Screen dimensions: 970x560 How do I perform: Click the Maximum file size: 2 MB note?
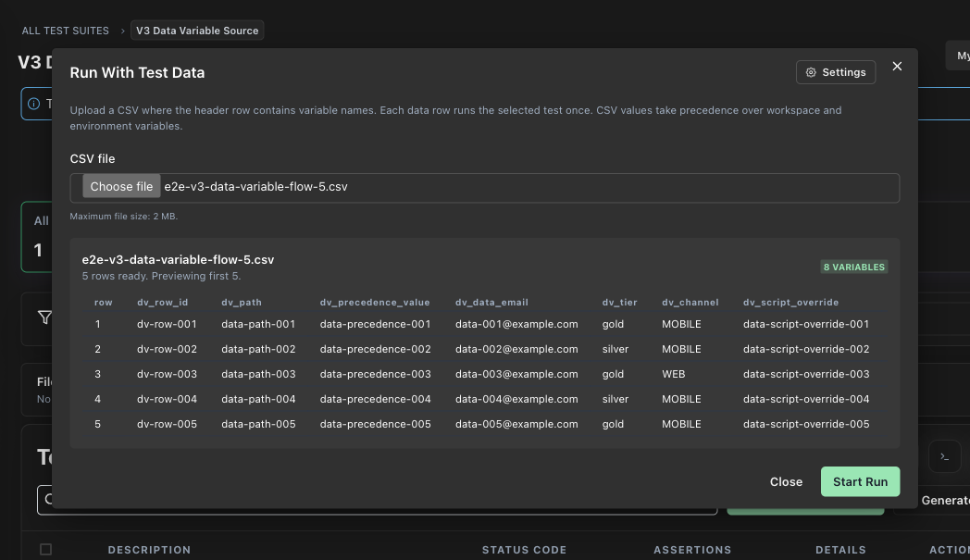[x=124, y=216]
